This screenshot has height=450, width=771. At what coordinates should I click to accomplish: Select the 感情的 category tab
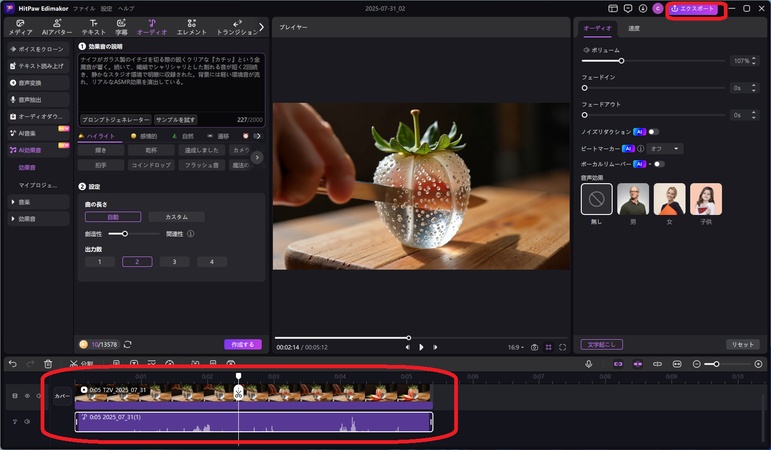coord(144,136)
